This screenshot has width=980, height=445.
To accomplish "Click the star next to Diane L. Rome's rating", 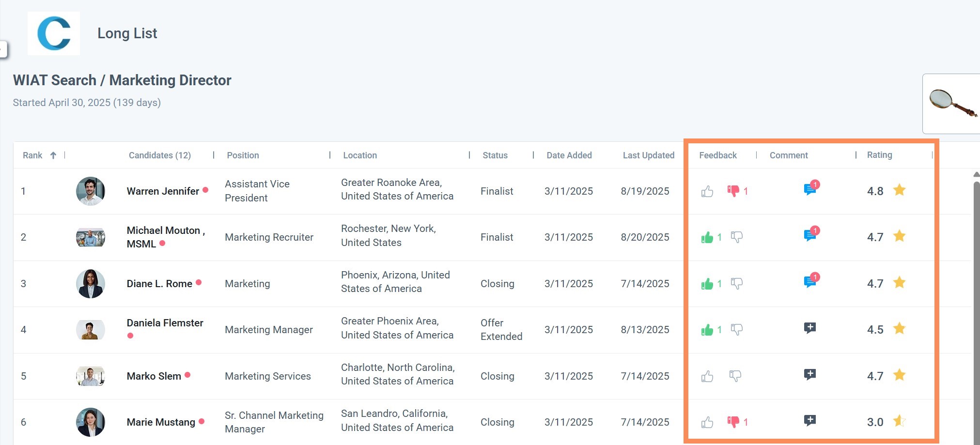I will [900, 283].
